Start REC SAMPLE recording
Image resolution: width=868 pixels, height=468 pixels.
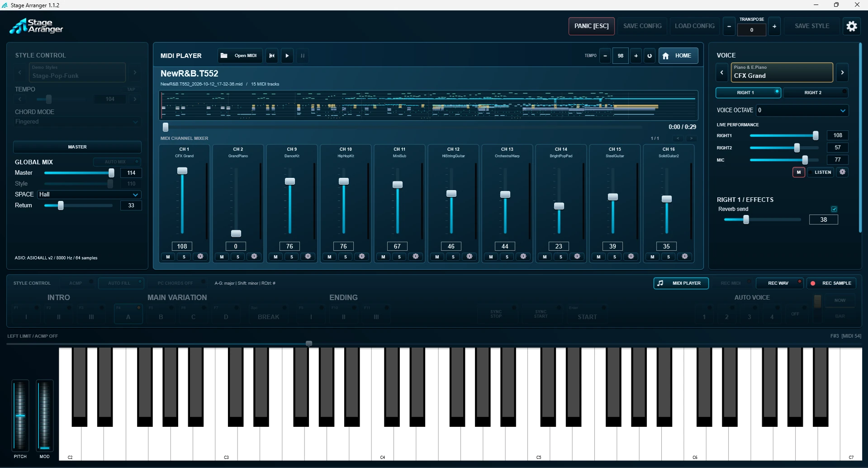click(831, 283)
